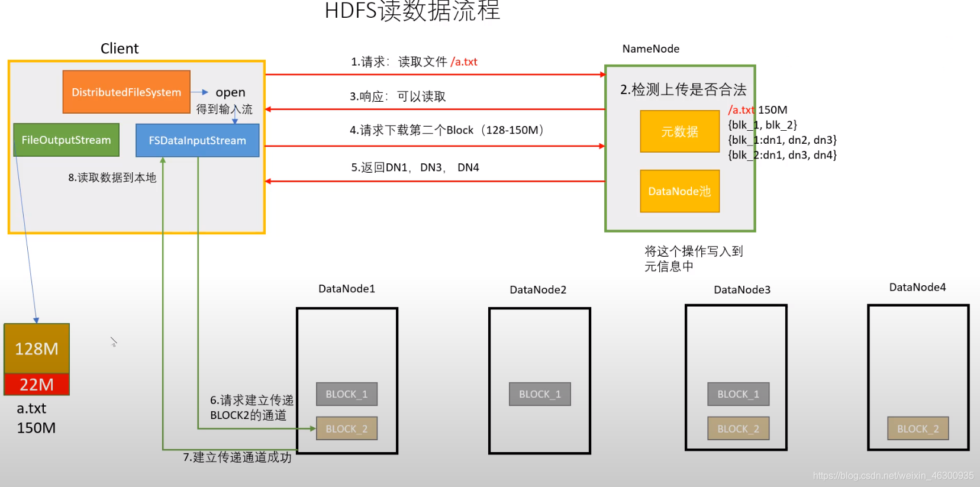Click BLOCK_2 inside DataNode4
The image size is (980, 487).
click(x=918, y=428)
